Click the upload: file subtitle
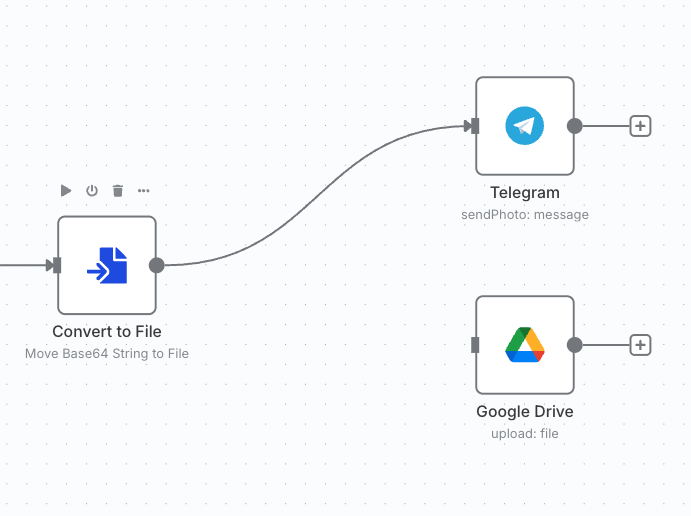 [x=525, y=434]
